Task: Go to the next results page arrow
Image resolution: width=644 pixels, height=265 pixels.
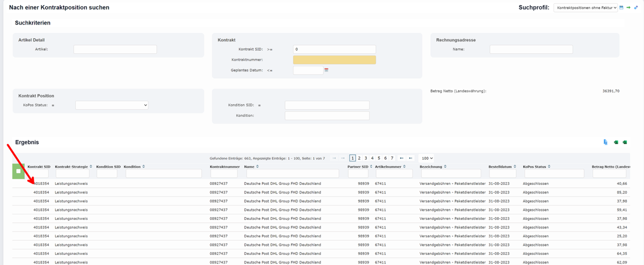Action: [x=402, y=158]
